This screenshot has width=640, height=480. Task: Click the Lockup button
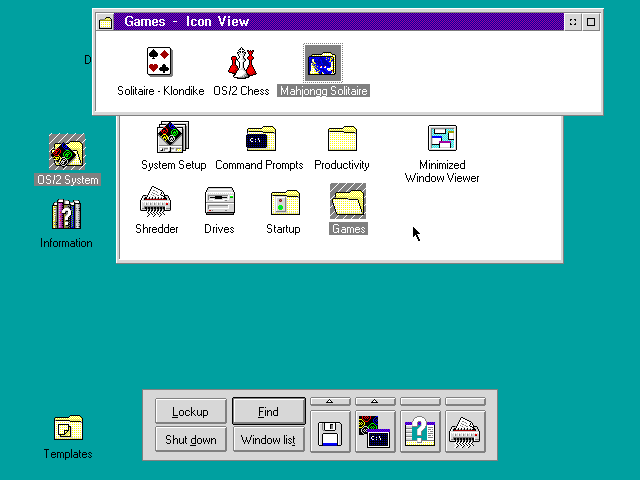191,411
